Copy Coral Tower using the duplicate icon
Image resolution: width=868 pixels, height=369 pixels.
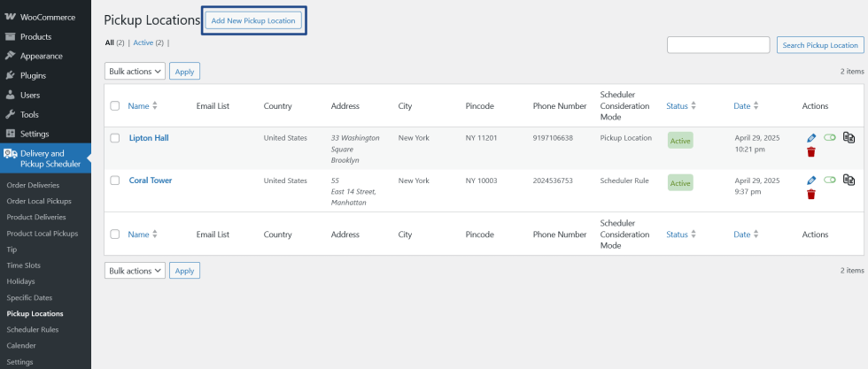849,180
